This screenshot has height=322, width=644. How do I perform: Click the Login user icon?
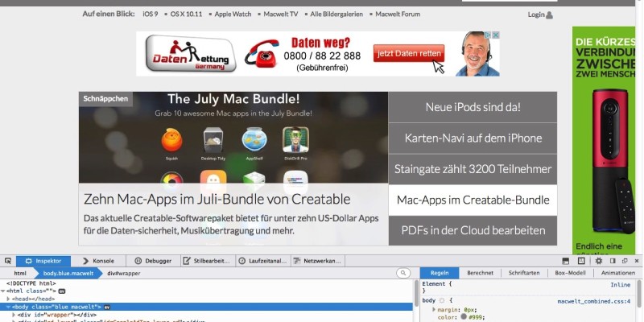point(550,14)
